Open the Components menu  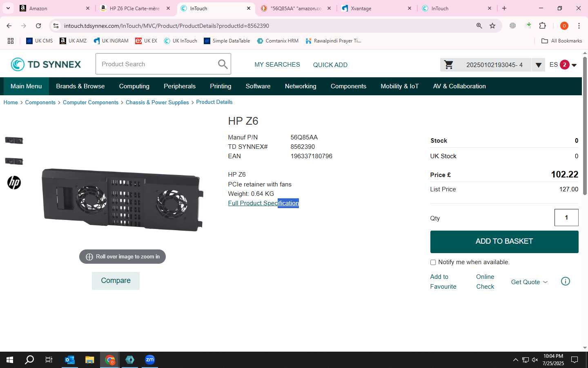click(x=348, y=86)
